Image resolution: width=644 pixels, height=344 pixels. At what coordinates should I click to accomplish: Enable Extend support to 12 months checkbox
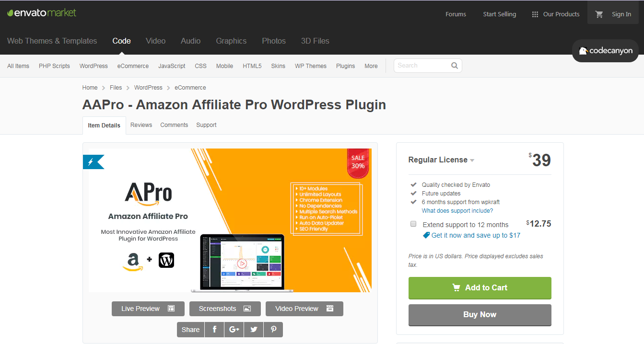[x=413, y=224]
